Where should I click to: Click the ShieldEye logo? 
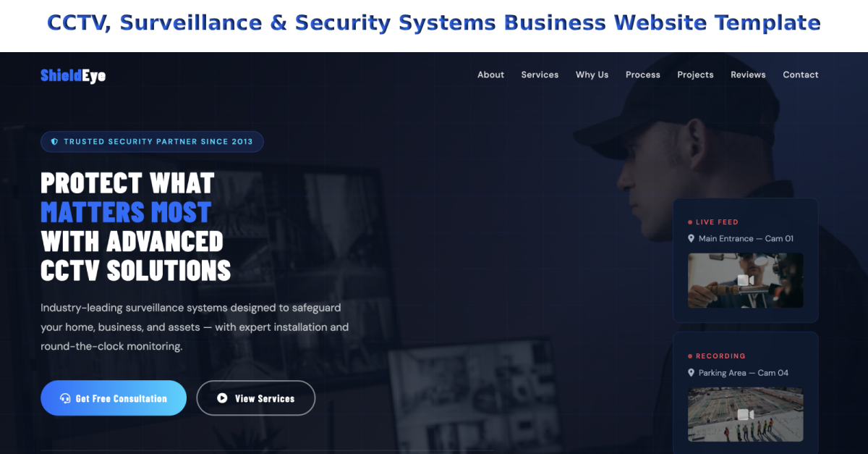click(73, 75)
